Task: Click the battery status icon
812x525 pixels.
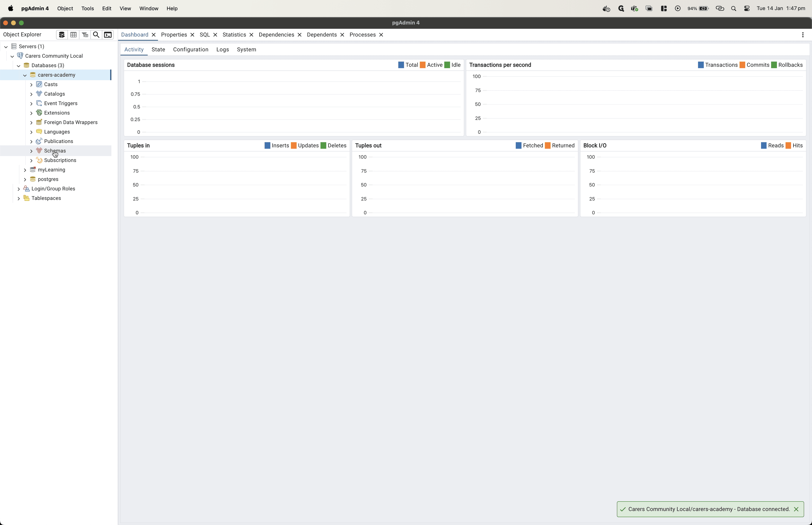Action: pos(704,8)
